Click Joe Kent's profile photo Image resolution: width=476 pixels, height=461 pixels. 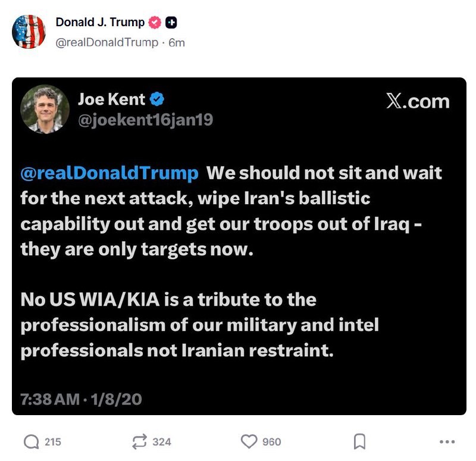click(x=45, y=110)
